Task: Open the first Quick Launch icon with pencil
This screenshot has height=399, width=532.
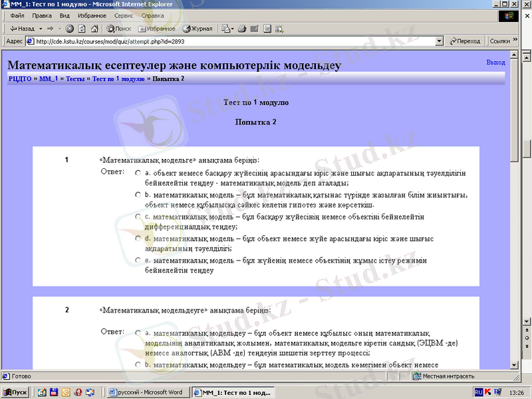Action: pyautogui.click(x=42, y=392)
